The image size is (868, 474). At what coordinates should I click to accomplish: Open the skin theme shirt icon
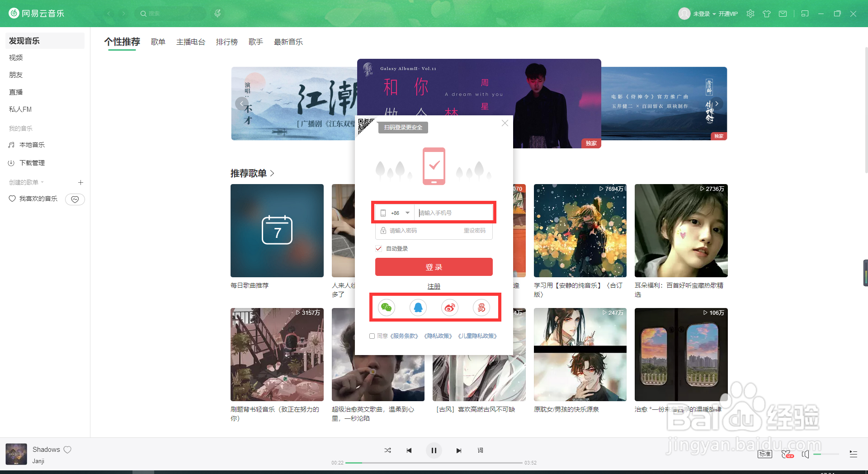tap(767, 14)
